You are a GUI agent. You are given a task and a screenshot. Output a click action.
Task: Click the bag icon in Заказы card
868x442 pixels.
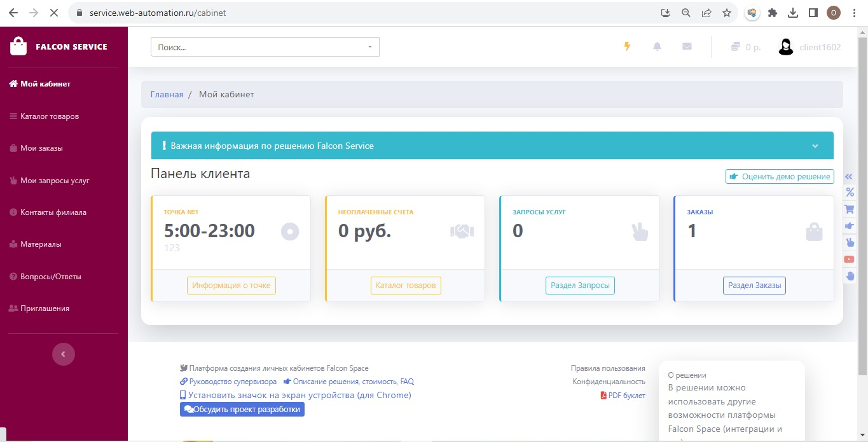tap(814, 232)
